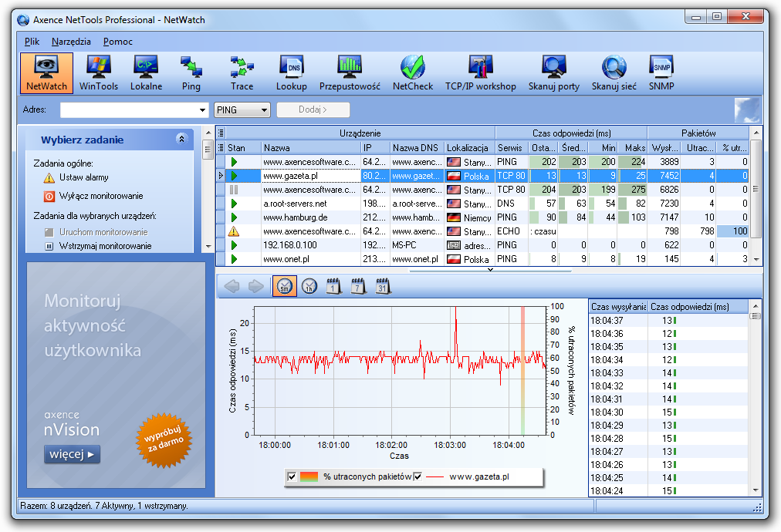Sort the table by the Lokalizacja column
Viewport: 781px width, 532px height.
click(470, 148)
